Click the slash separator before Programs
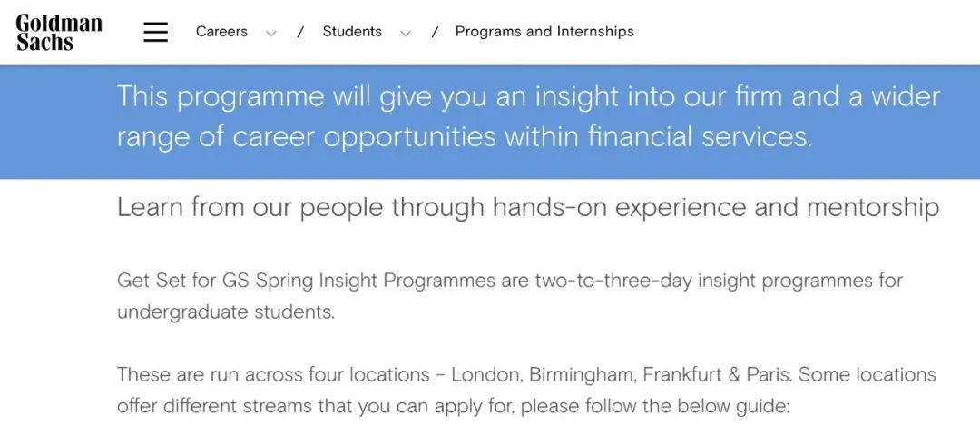 coord(435,32)
